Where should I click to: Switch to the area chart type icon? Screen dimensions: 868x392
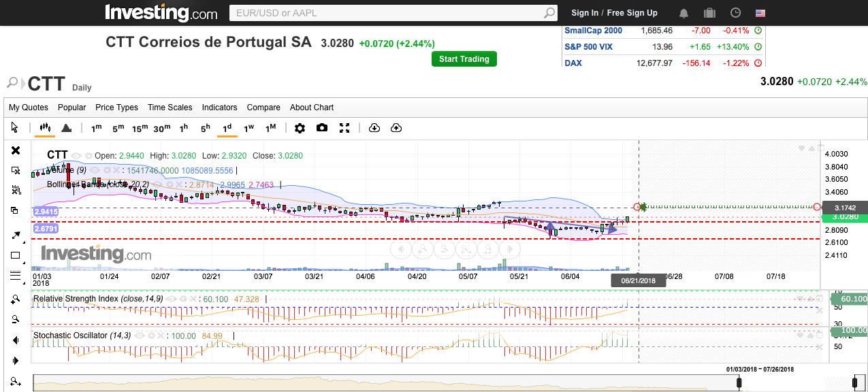point(67,128)
